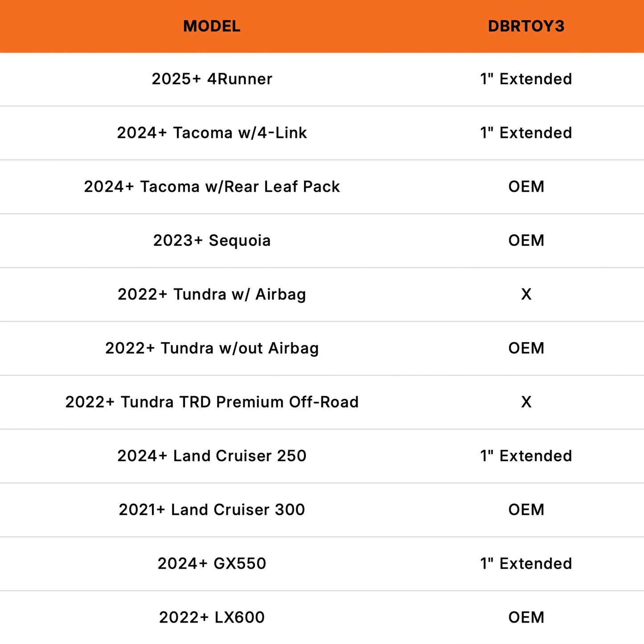Screen dimensions: 644x644
Task: Select the 2025+ 4Runner model cell
Action: pyautogui.click(x=212, y=79)
